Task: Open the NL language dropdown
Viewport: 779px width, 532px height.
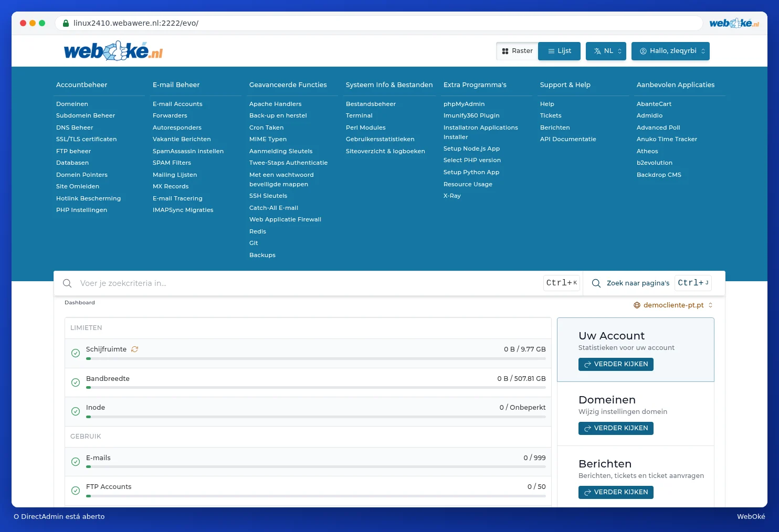Action: coord(606,51)
